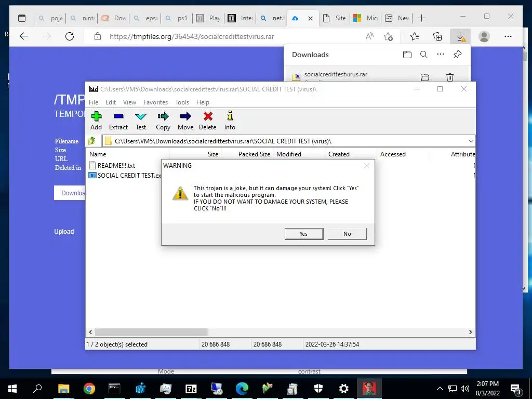Click the Copy toolbar icon
Image resolution: width=532 pixels, height=399 pixels.
pyautogui.click(x=163, y=121)
